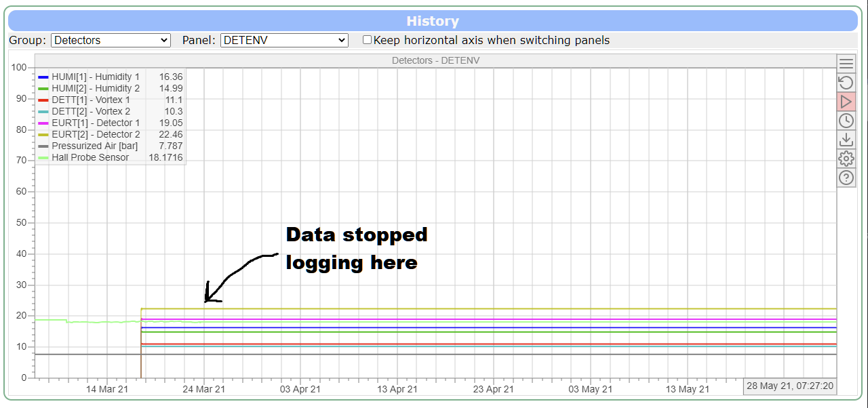Click the 24 Mar 21 axis label
The image size is (868, 408).
pyautogui.click(x=204, y=389)
